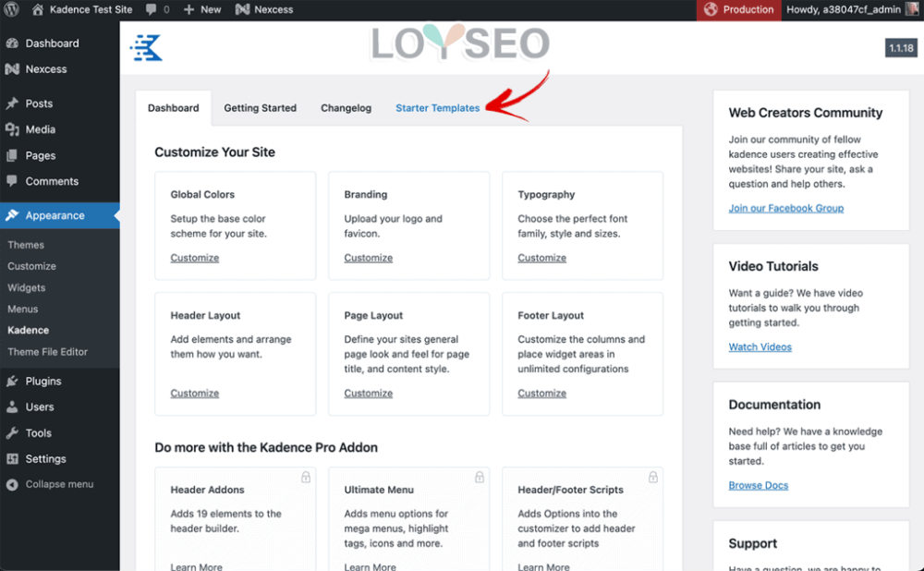
Task: Open the Getting Started tab
Action: pyautogui.click(x=260, y=108)
